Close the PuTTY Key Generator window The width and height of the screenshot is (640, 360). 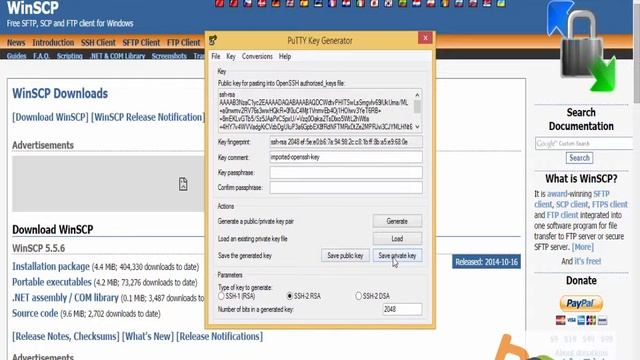coord(425,38)
